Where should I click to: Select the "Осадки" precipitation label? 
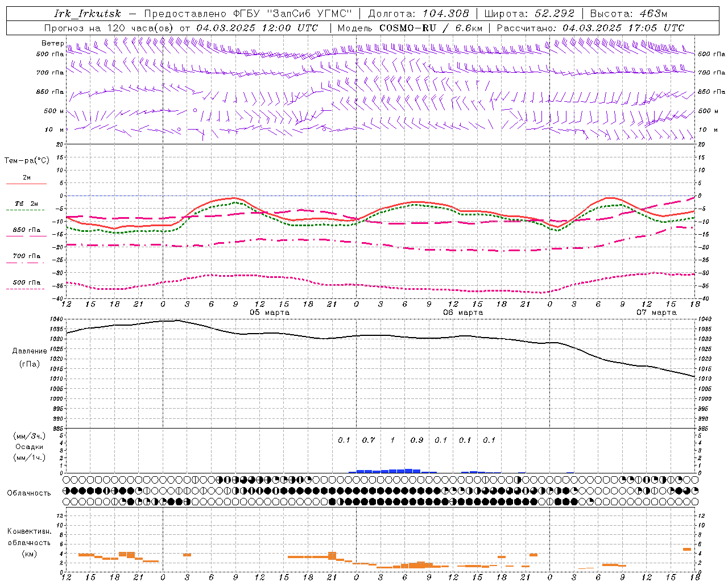coord(30,447)
